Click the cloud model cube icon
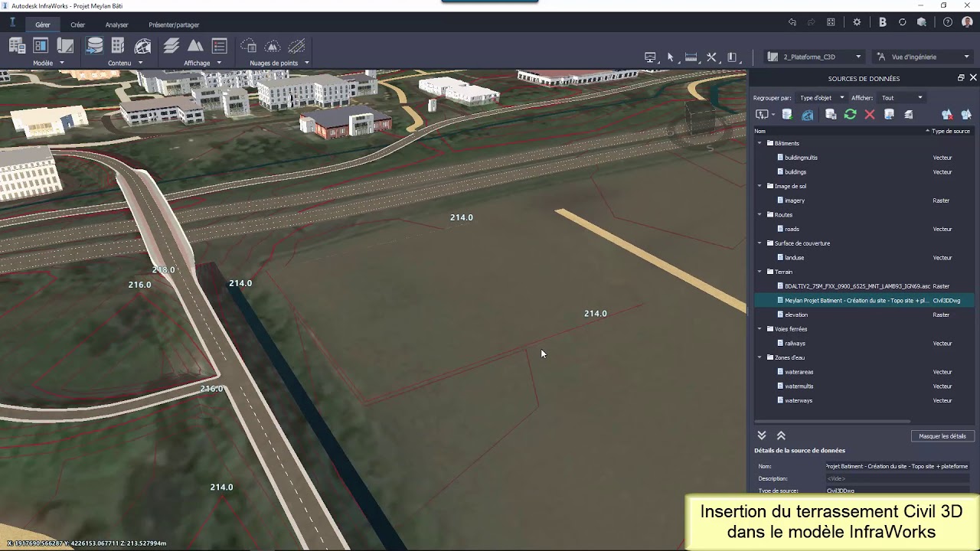 pyautogui.click(x=922, y=22)
